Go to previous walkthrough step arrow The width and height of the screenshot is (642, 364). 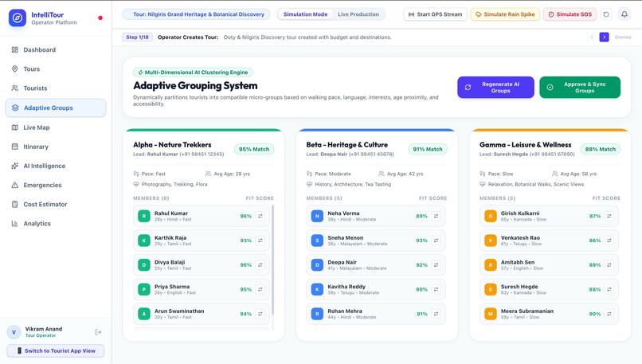point(591,37)
